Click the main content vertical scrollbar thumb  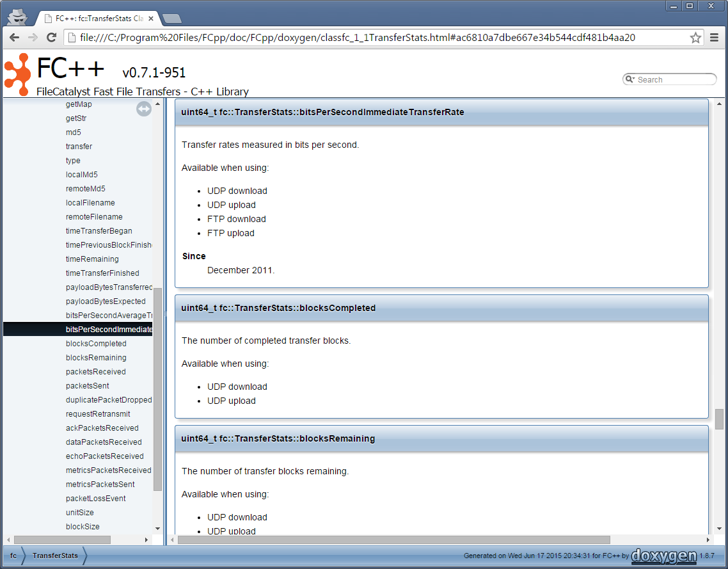(x=719, y=419)
